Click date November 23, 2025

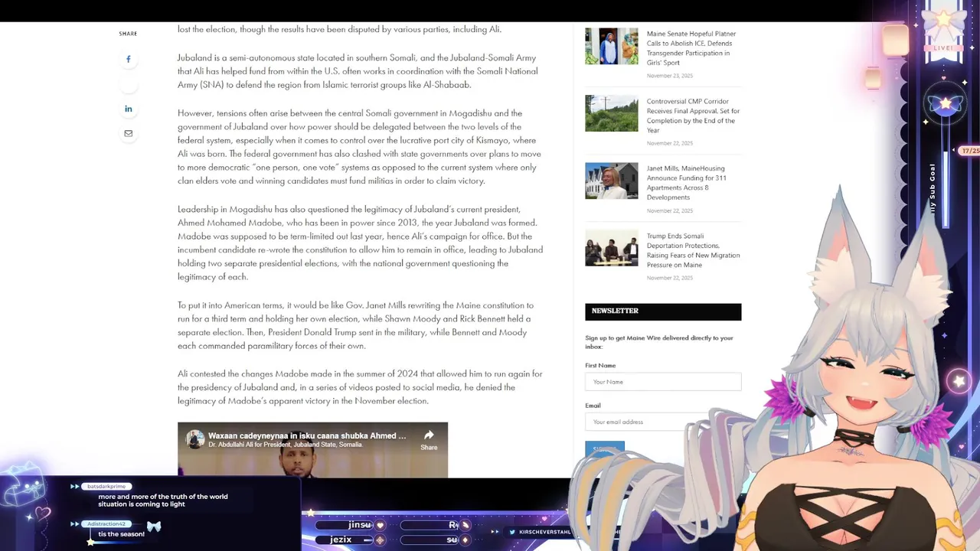pyautogui.click(x=669, y=76)
